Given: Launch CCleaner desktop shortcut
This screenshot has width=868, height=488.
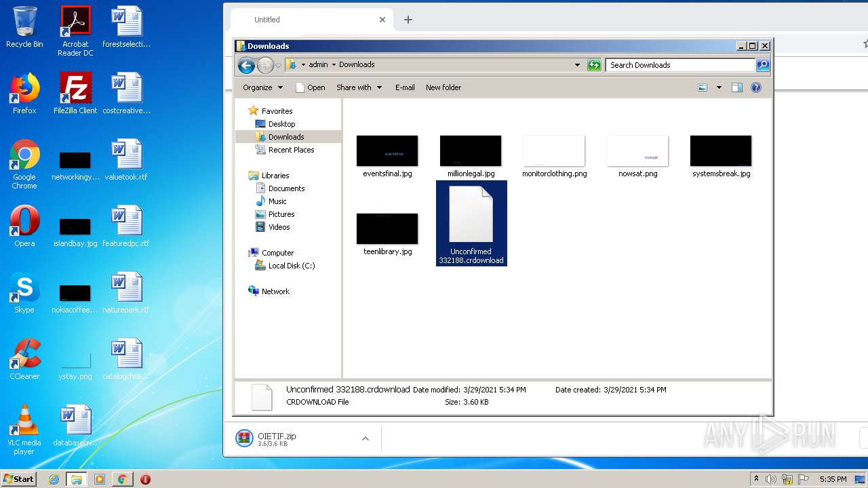Looking at the screenshot, I should coord(24,359).
